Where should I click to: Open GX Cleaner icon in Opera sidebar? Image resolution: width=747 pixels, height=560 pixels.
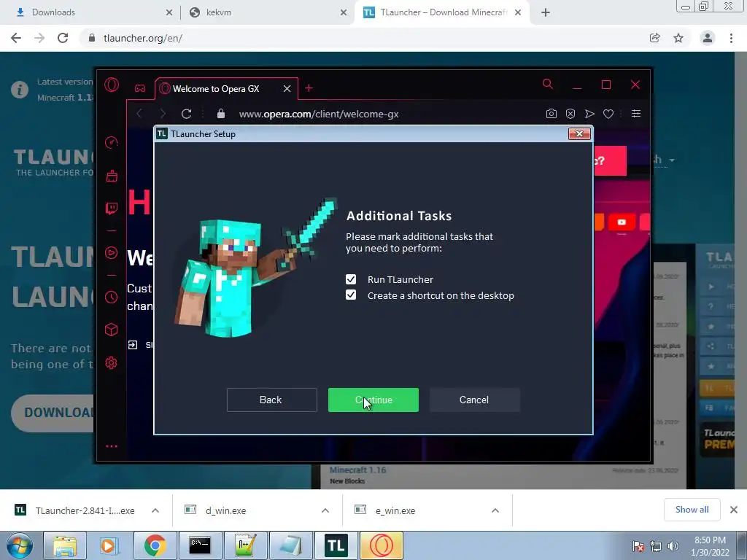pos(112,176)
